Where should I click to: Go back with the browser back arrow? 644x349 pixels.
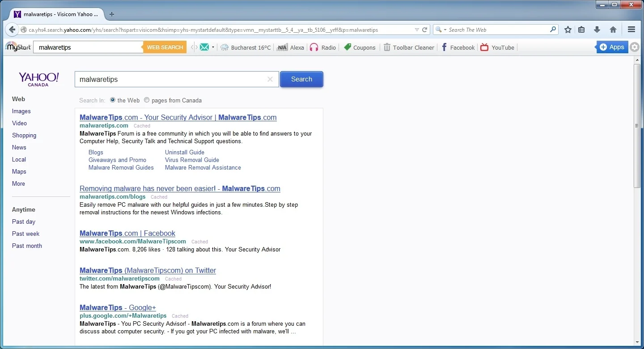coord(12,30)
